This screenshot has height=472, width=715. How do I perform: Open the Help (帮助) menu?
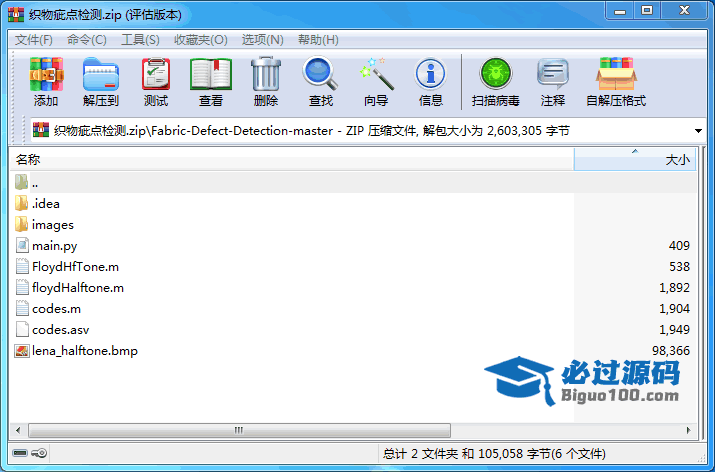[318, 40]
